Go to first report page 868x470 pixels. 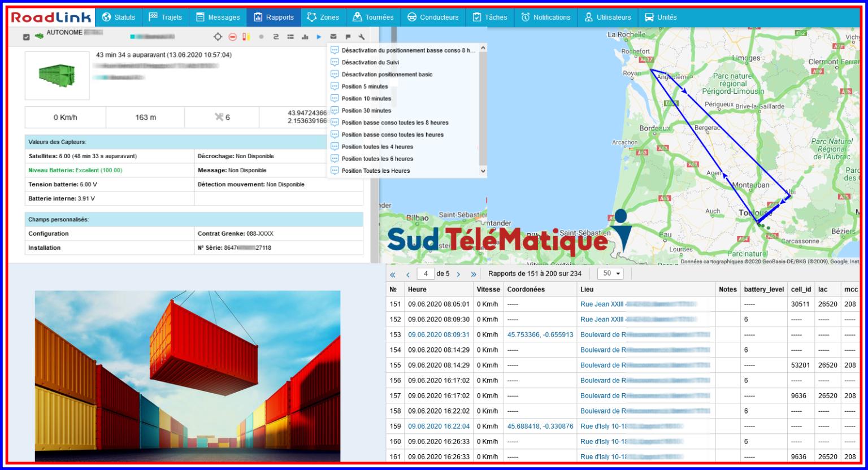(393, 274)
